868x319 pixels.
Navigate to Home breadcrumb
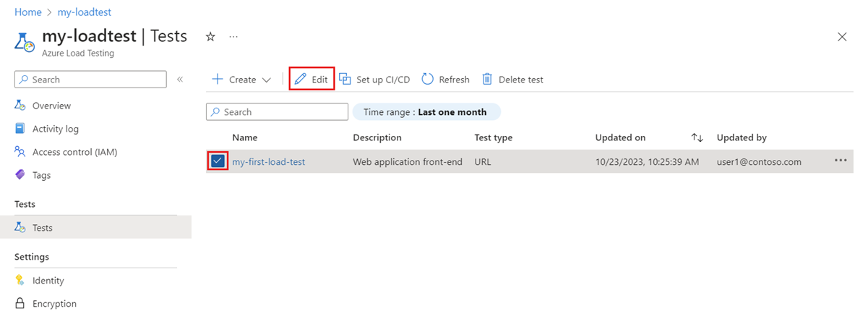(27, 12)
